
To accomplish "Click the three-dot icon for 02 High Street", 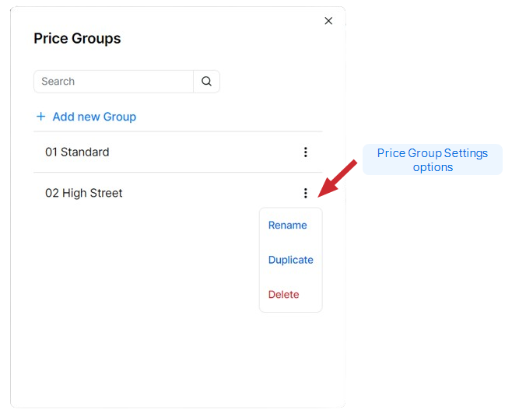I will pos(305,193).
